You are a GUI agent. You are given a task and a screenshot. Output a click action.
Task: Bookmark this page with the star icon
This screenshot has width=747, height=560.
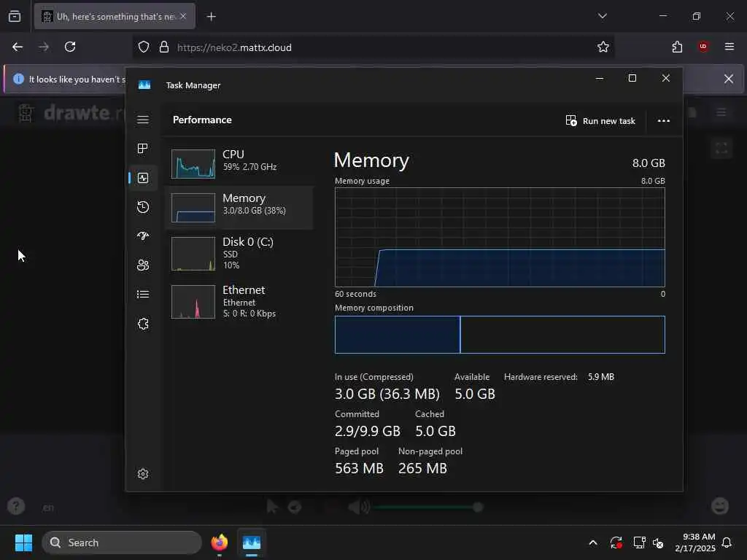[x=603, y=47]
